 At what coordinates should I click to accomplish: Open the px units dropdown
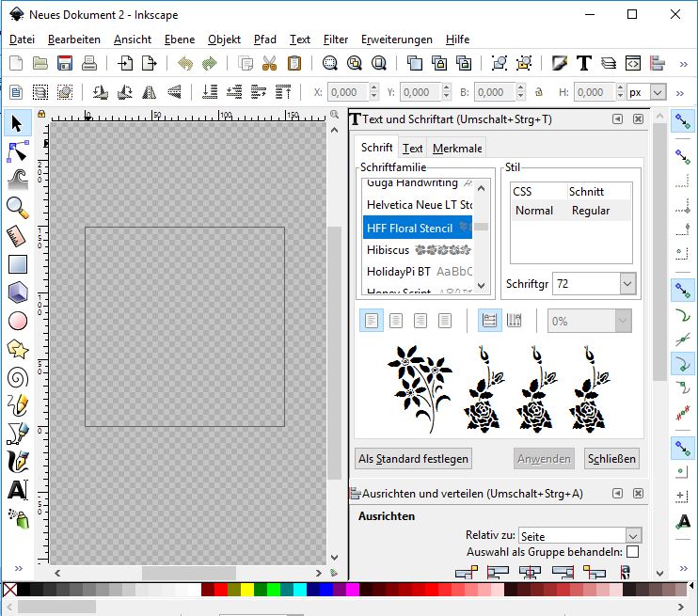(x=658, y=92)
